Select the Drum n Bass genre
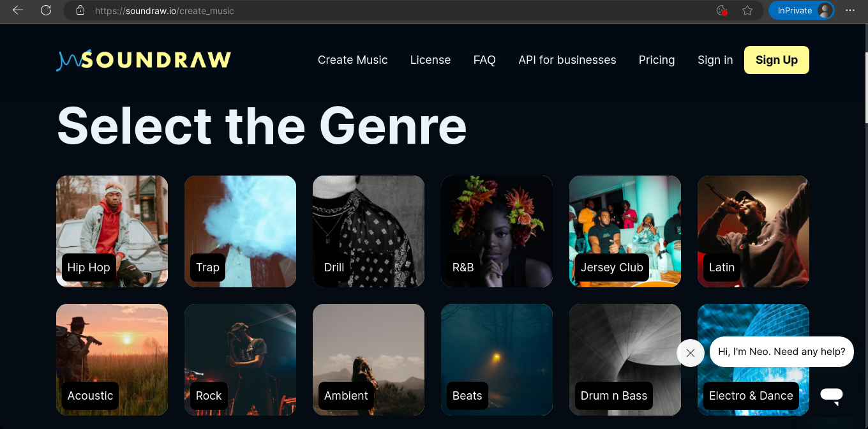868x429 pixels. tap(625, 359)
